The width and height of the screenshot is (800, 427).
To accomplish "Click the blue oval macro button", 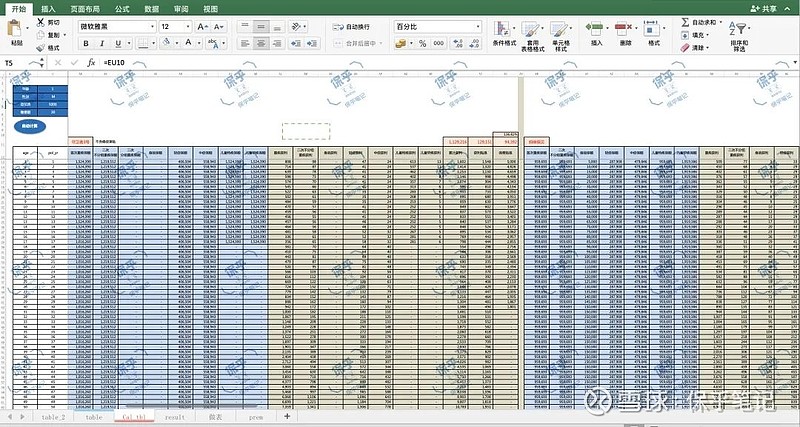I will click(x=30, y=126).
